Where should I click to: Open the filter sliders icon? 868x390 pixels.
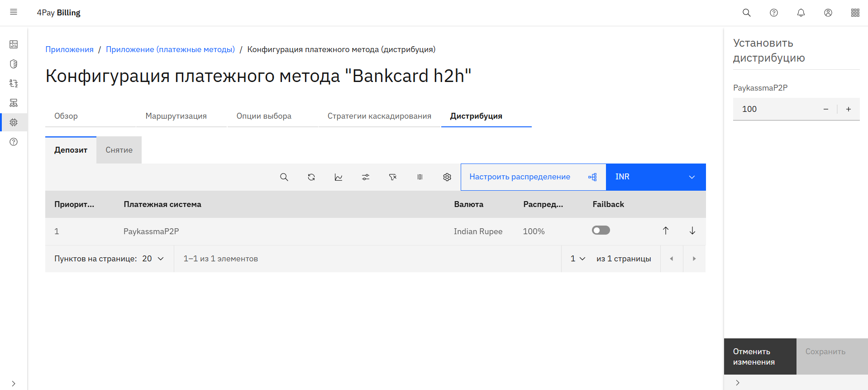click(x=366, y=177)
